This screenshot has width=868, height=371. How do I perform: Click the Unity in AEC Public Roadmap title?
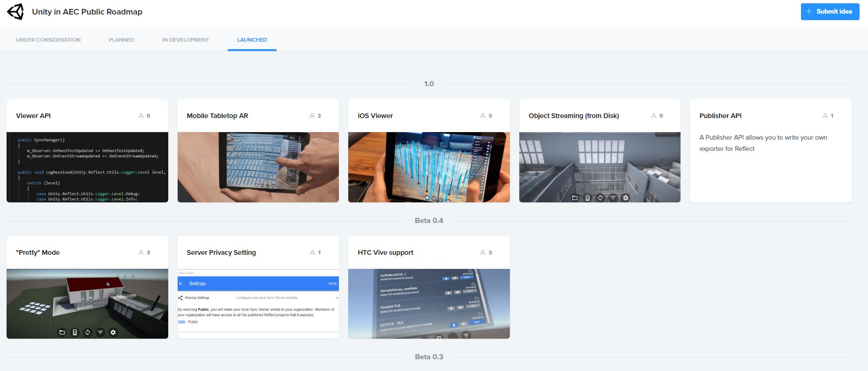(87, 12)
